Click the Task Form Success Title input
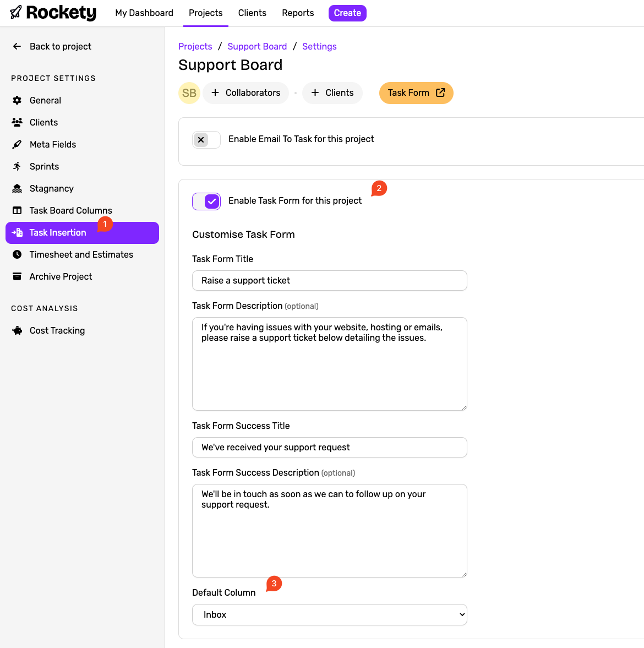Image resolution: width=644 pixels, height=648 pixels. [x=330, y=447]
